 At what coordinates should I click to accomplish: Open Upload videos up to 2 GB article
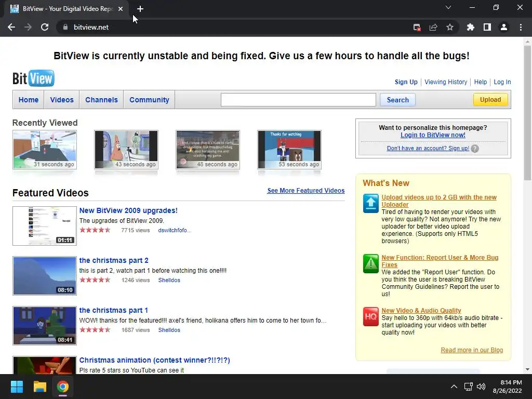click(438, 201)
